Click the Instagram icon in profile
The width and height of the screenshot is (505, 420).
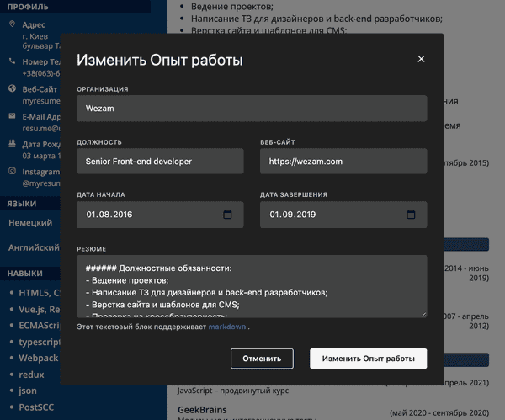pos(12,171)
